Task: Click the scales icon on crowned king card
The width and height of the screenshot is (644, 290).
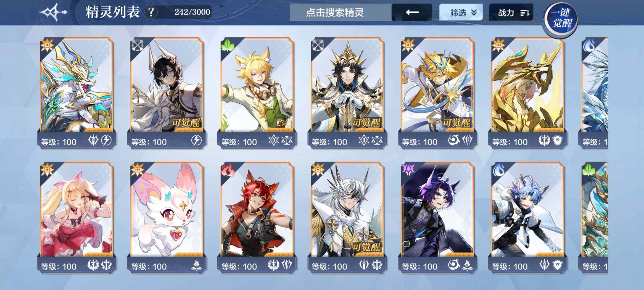Action: coord(377,140)
